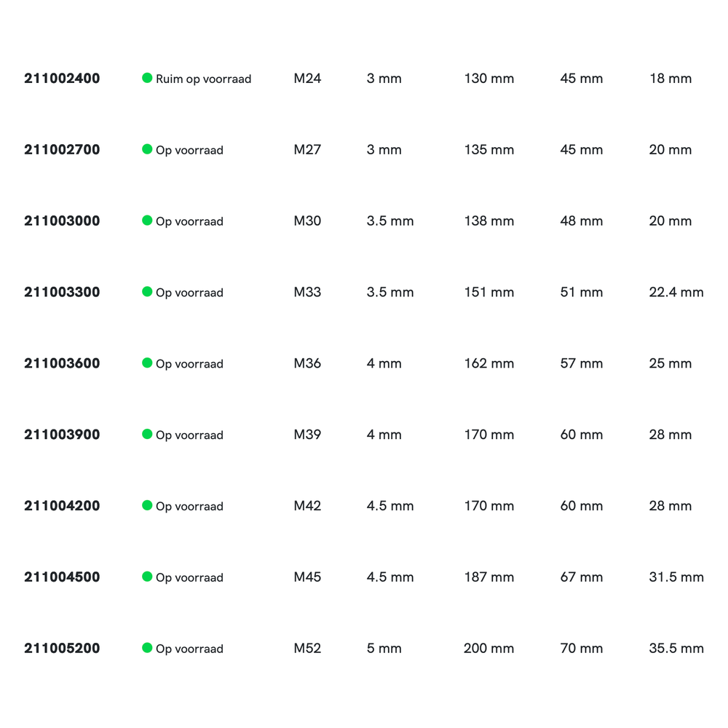Viewport: 728px width, 728px height.
Task: Click the M33 thread size cell
Action: pos(307,293)
